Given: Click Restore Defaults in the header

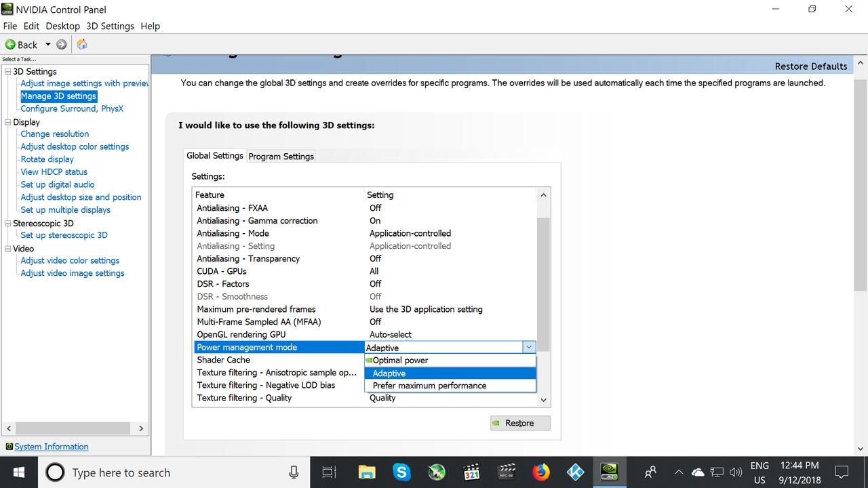Looking at the screenshot, I should [811, 66].
